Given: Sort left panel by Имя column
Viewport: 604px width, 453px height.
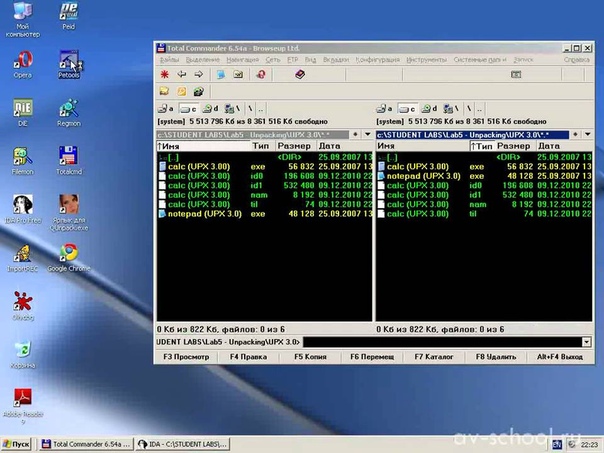Looking at the screenshot, I should click(x=203, y=146).
